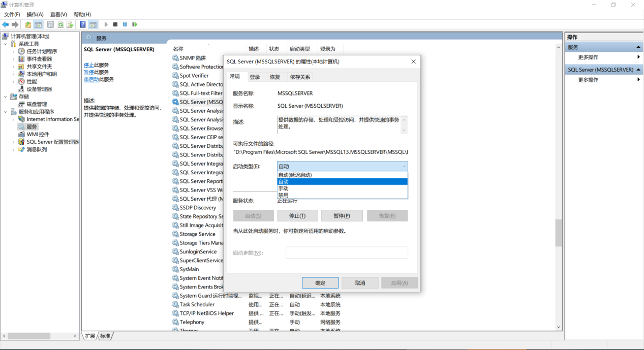Click the gear icon beside SNMP 陷阱
Image resolution: width=644 pixels, height=350 pixels.
[175, 58]
